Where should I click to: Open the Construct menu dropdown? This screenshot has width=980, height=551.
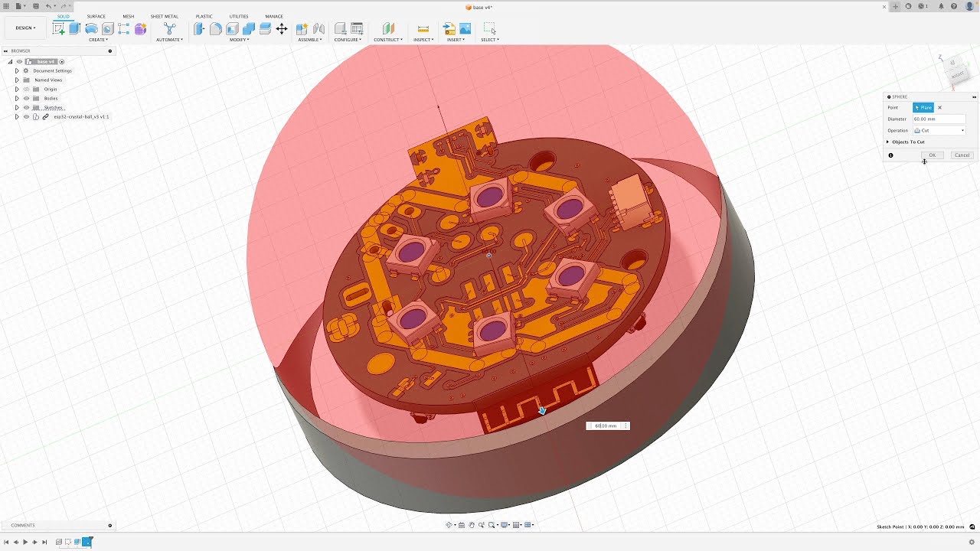tap(388, 40)
